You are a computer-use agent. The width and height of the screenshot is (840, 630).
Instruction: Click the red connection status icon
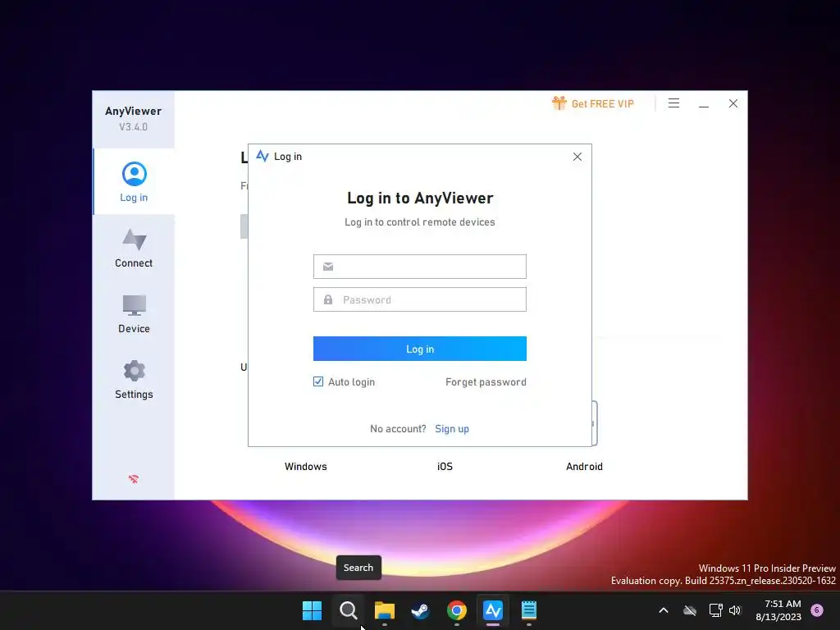[134, 479]
